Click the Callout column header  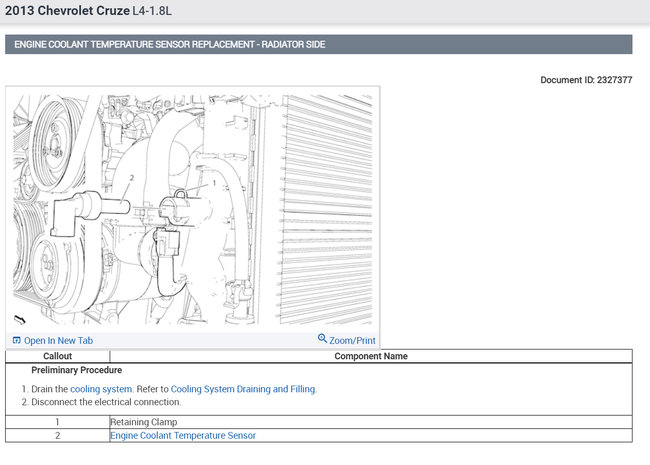tap(58, 356)
